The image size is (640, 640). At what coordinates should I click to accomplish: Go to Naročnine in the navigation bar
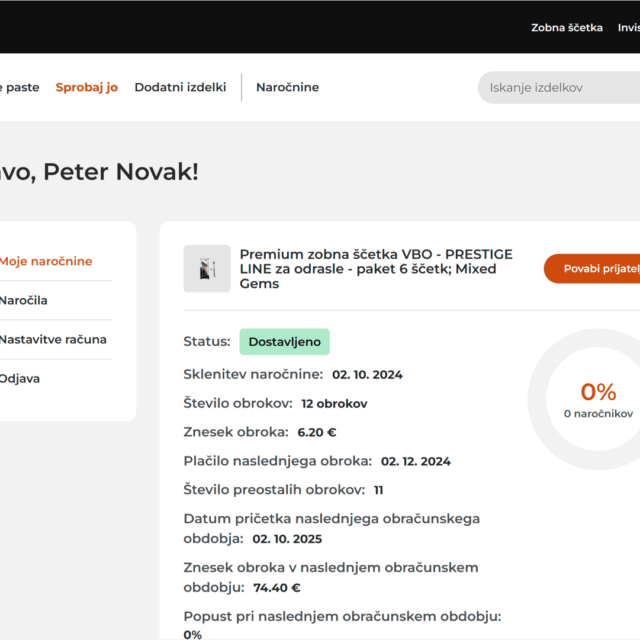[287, 87]
